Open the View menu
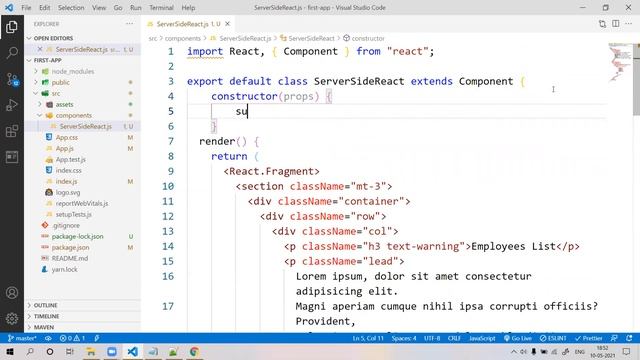Viewport: 640px width, 360px height. (x=99, y=8)
